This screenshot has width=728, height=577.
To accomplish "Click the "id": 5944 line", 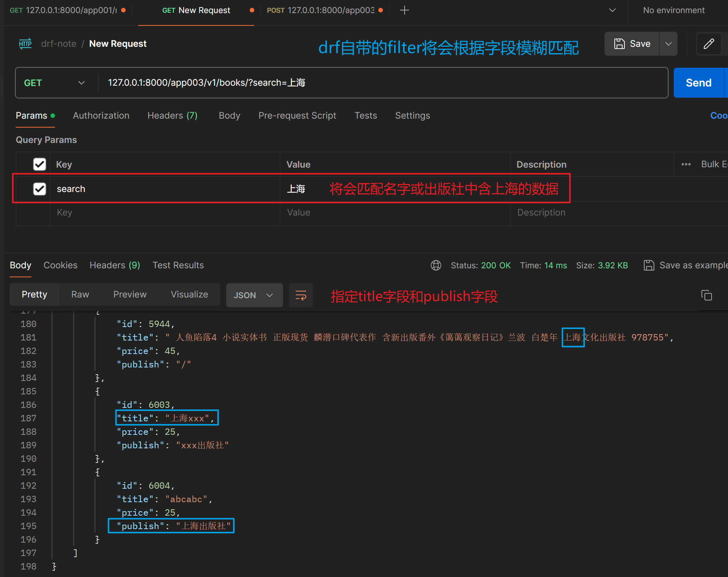I will 146,324.
